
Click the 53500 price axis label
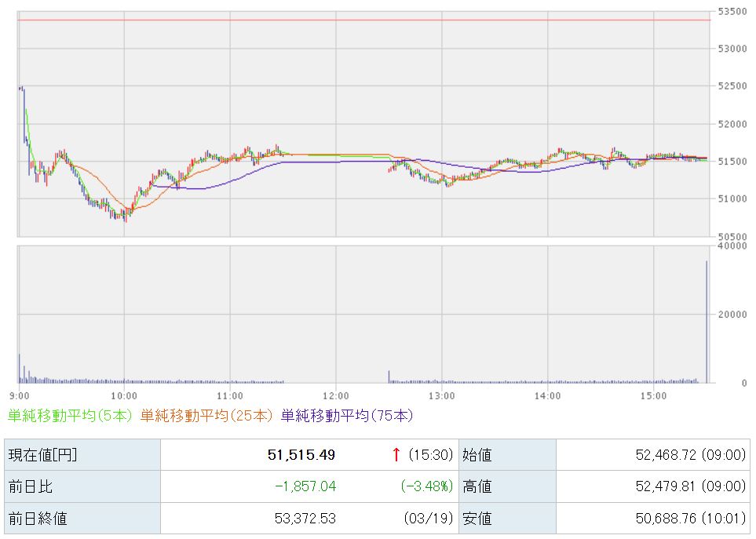pos(732,12)
